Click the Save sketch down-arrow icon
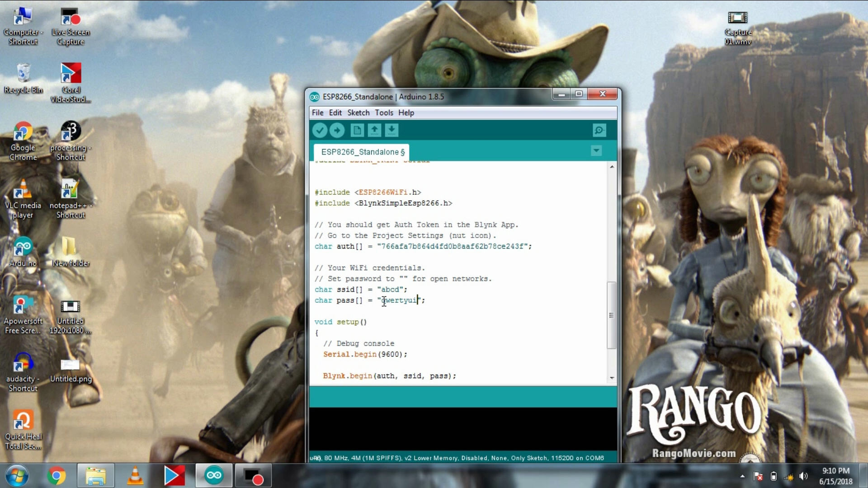The width and height of the screenshot is (868, 488). pos(392,131)
